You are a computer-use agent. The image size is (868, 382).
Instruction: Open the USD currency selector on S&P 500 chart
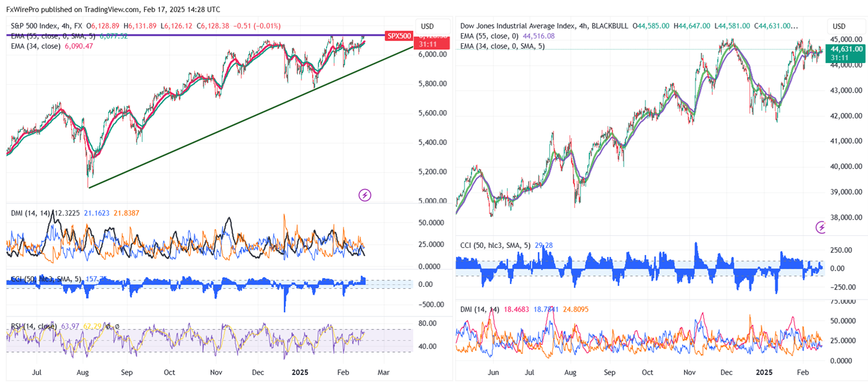point(427,26)
